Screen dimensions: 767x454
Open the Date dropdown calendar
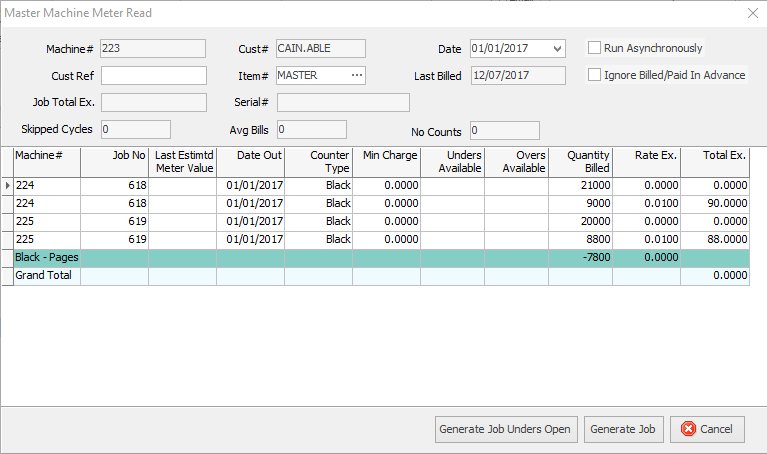[x=557, y=48]
